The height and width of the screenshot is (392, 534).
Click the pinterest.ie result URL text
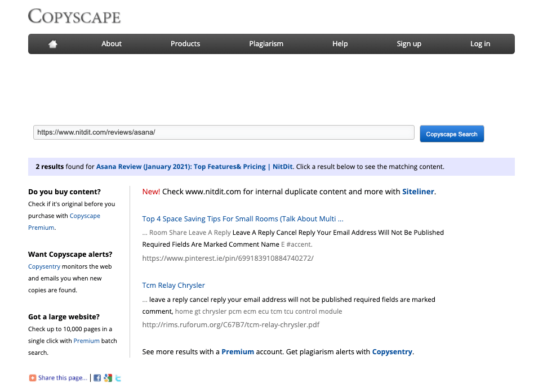coord(228,258)
